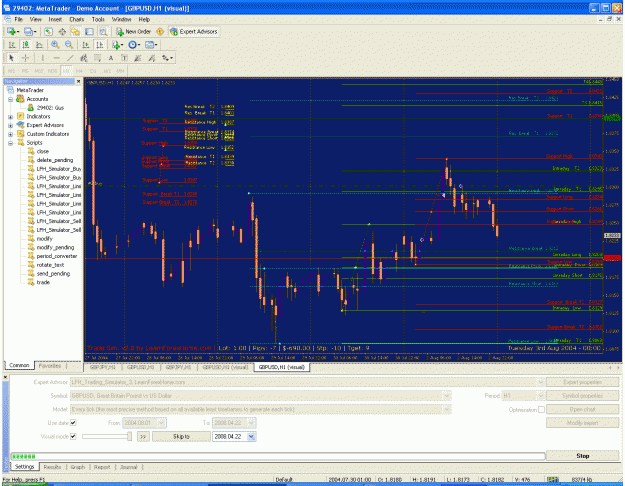Click the Expert properties button
Viewport: 625px width, 486px height.
coord(582,382)
